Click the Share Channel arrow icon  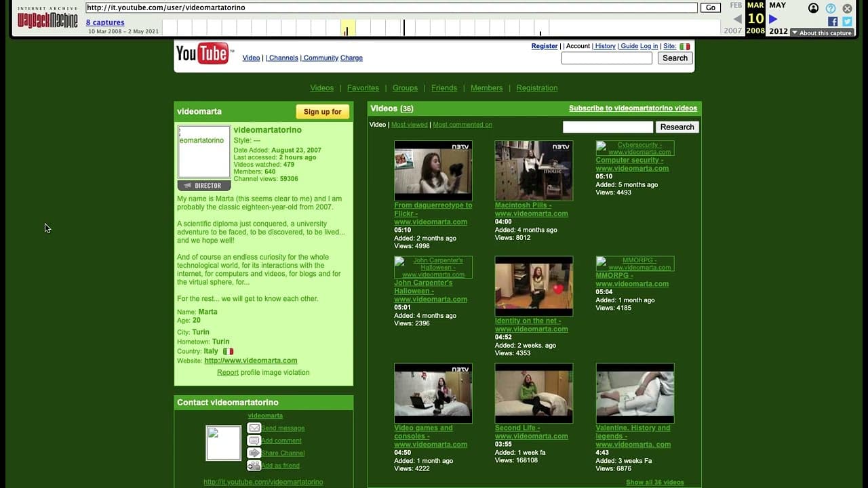[254, 453]
